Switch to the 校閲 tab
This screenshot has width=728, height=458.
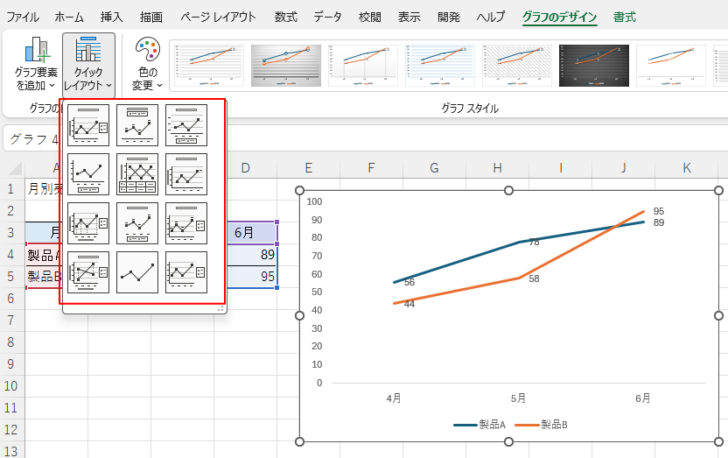370,17
